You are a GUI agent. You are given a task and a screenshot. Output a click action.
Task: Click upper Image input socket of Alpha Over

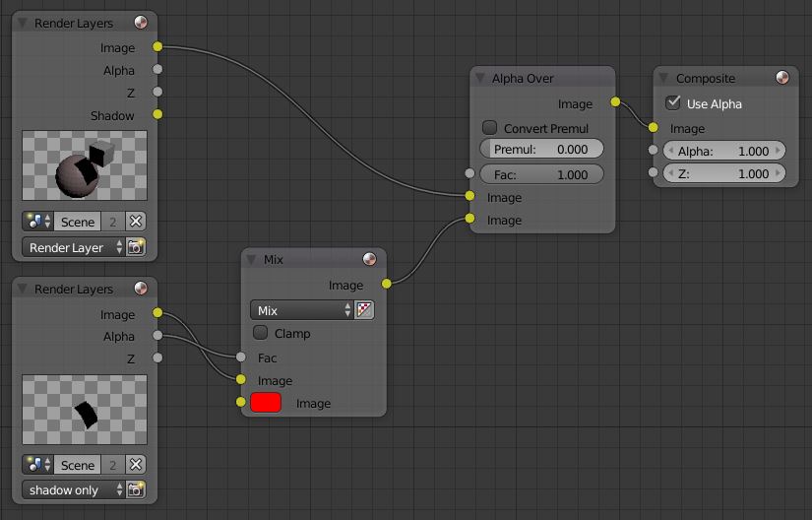(x=469, y=195)
